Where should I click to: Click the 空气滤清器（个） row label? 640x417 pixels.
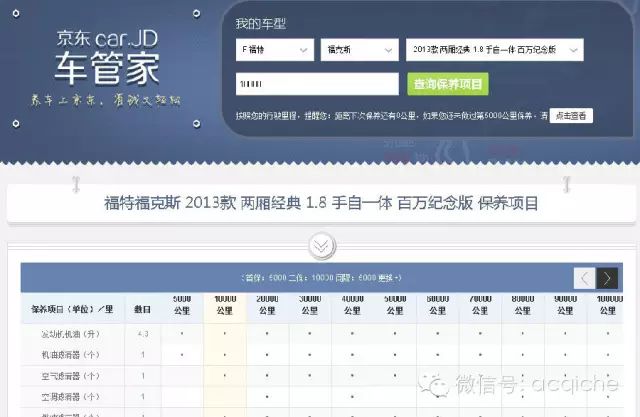[70, 376]
